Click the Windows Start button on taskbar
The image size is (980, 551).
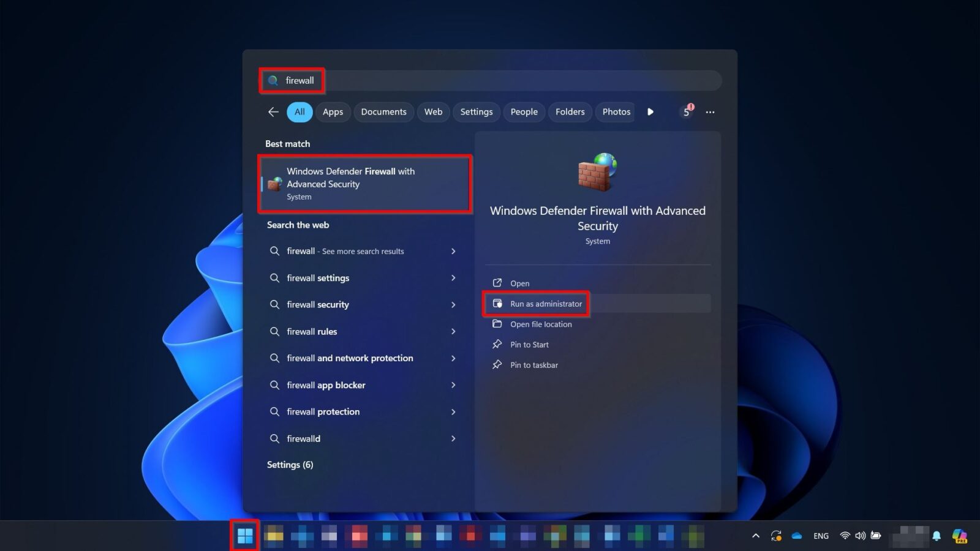point(245,536)
